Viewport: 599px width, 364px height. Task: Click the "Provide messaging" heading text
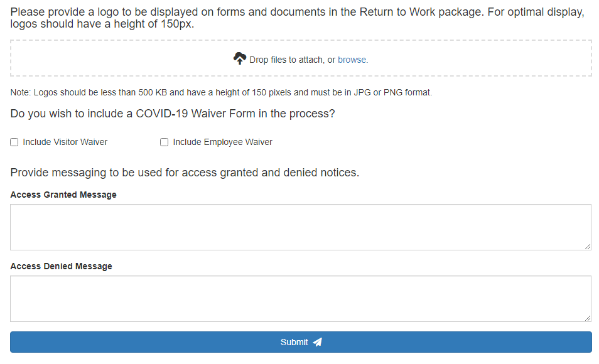point(185,173)
